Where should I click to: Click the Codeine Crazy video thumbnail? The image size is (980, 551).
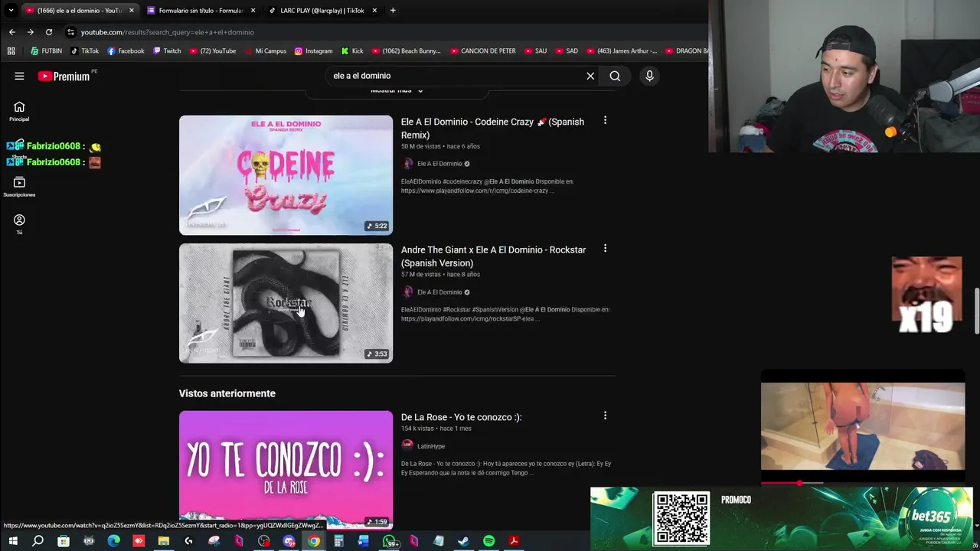tap(286, 175)
